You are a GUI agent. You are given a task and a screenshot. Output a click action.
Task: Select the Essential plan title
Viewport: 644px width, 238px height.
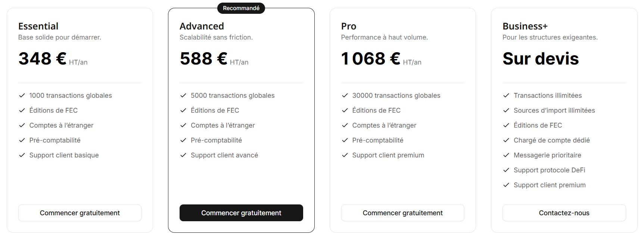point(38,26)
